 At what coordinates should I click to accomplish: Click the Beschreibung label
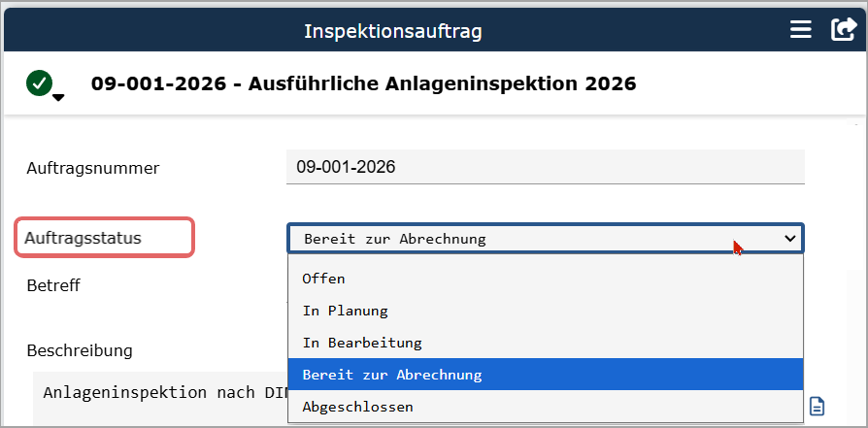pyautogui.click(x=80, y=350)
